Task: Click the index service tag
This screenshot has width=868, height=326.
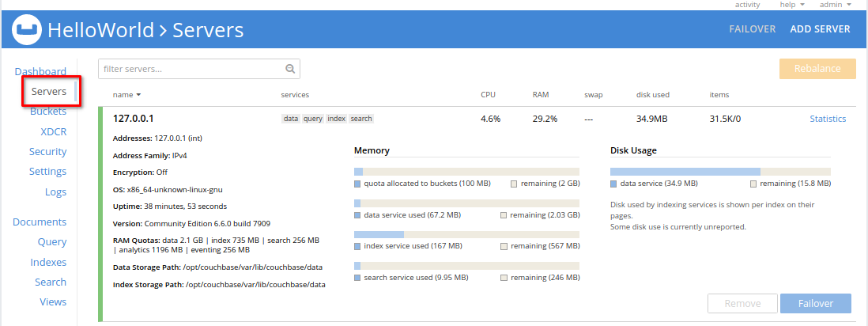Action: tap(336, 119)
